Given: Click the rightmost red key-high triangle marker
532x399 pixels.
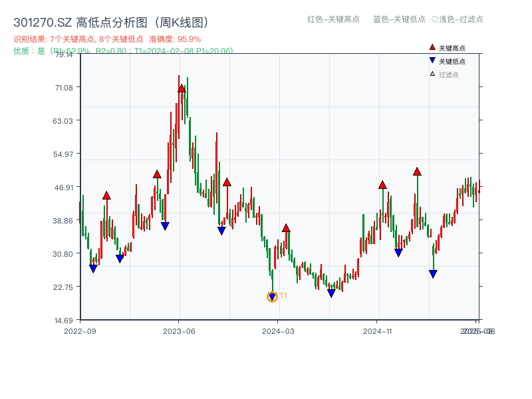Looking at the screenshot, I should pyautogui.click(x=416, y=172).
